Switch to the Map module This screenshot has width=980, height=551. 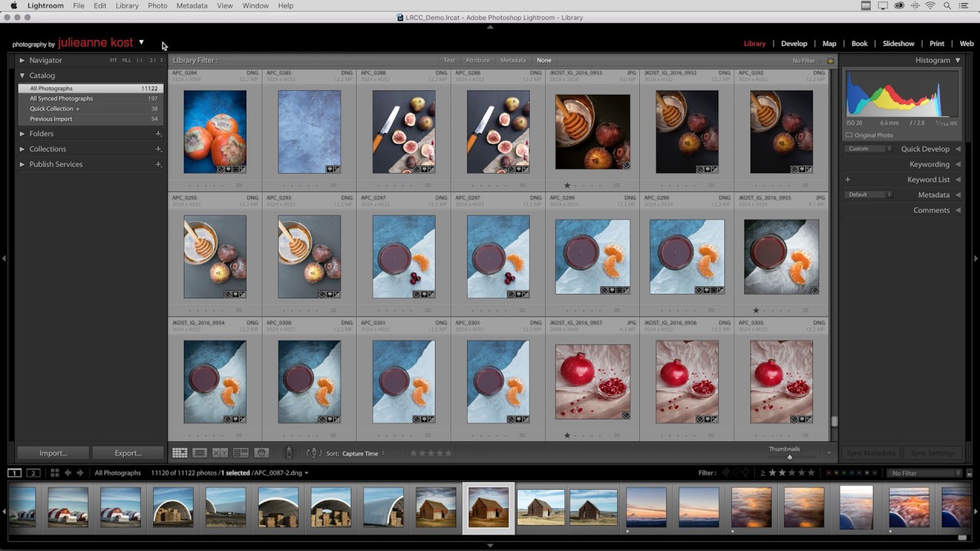829,44
